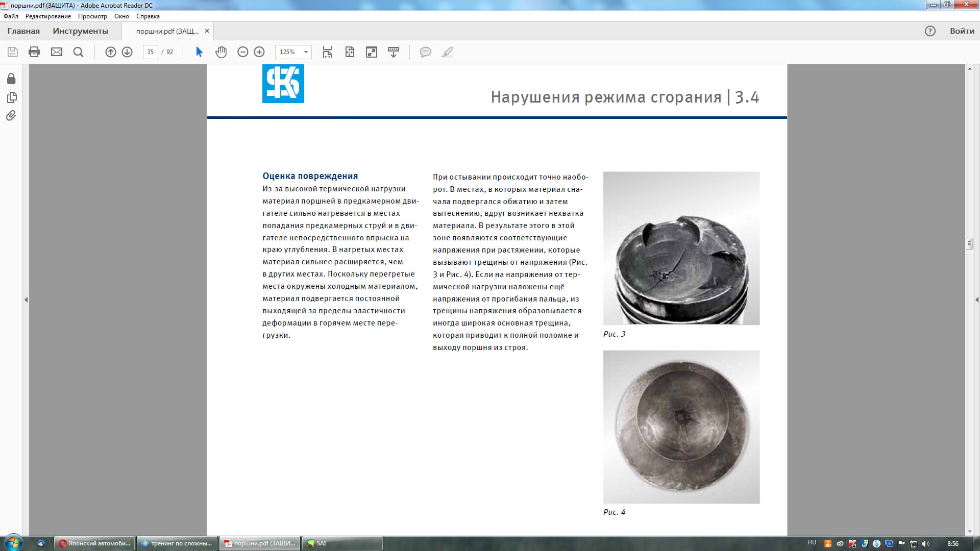Go to previous page arrow button
Viewport: 980px width, 551px height.
(111, 52)
